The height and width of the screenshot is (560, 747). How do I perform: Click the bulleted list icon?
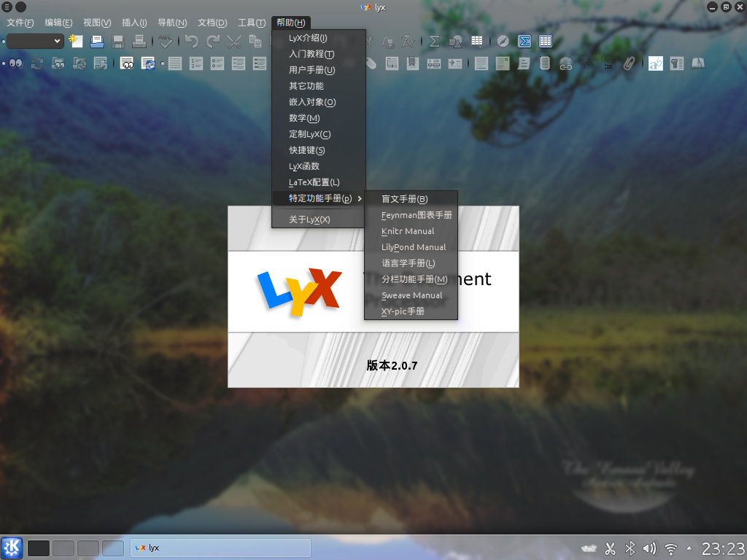pyautogui.click(x=217, y=63)
